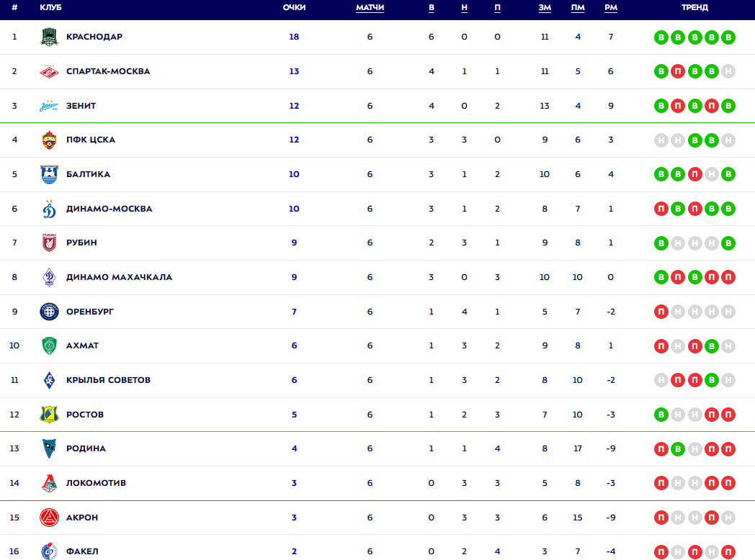
Task: Open Факел team name link
Action: click(82, 551)
